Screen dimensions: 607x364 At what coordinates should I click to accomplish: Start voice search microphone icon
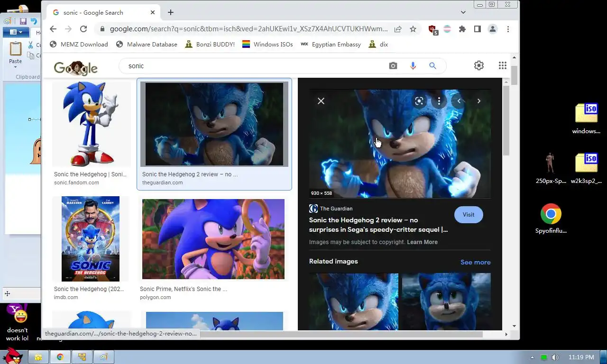(x=413, y=66)
